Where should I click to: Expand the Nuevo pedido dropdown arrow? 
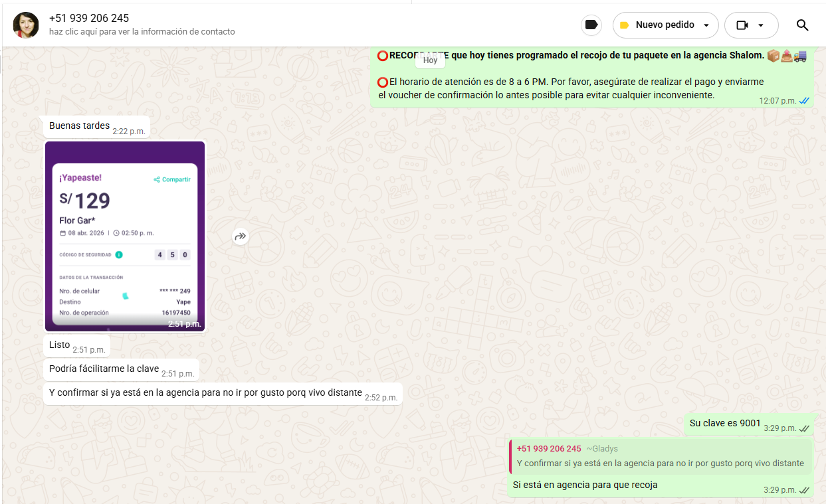pos(706,25)
